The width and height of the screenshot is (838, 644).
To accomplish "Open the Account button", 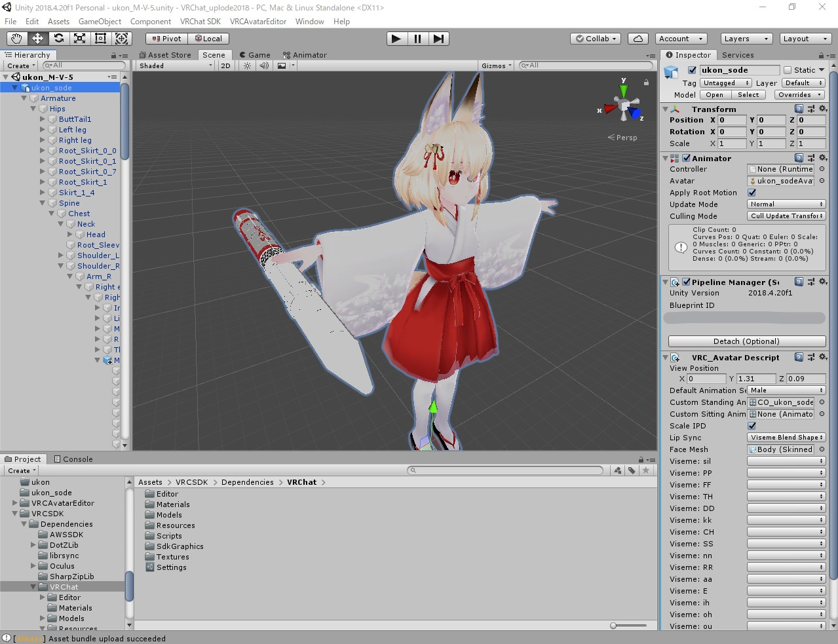I will 681,39.
